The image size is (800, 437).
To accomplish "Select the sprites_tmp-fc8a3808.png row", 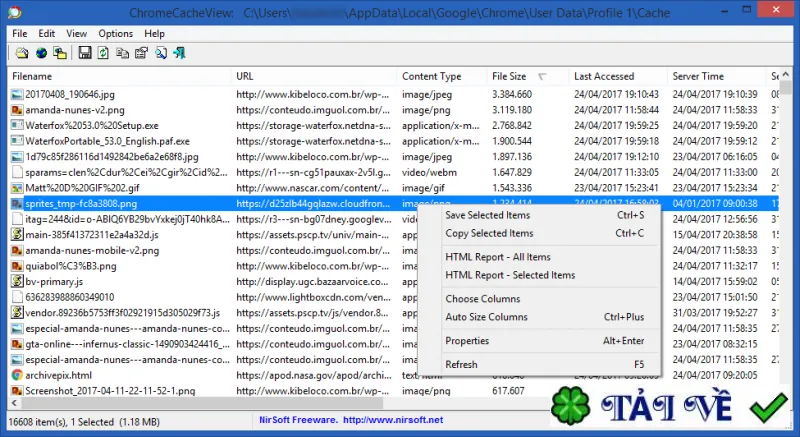I will [x=393, y=203].
